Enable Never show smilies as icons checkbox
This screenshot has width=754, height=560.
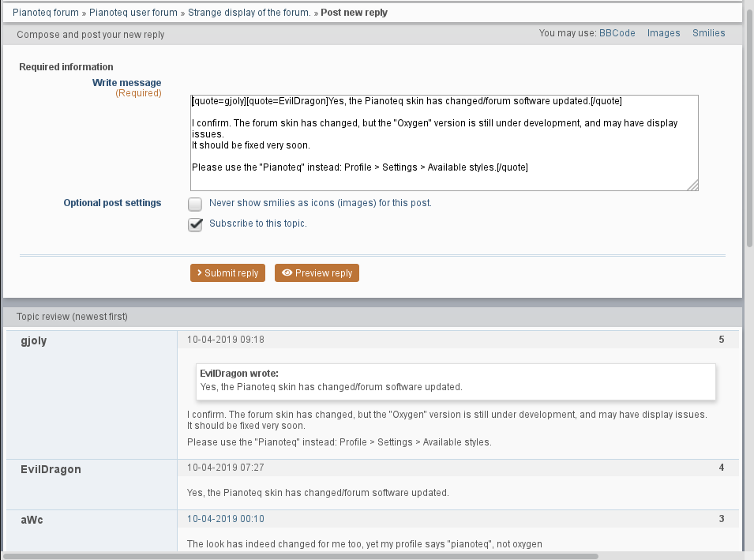tap(195, 204)
